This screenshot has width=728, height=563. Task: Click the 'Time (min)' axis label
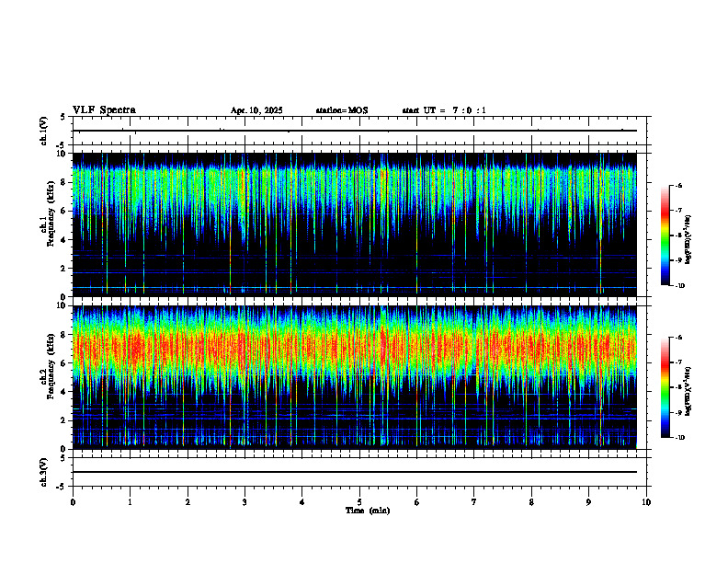pos(368,511)
